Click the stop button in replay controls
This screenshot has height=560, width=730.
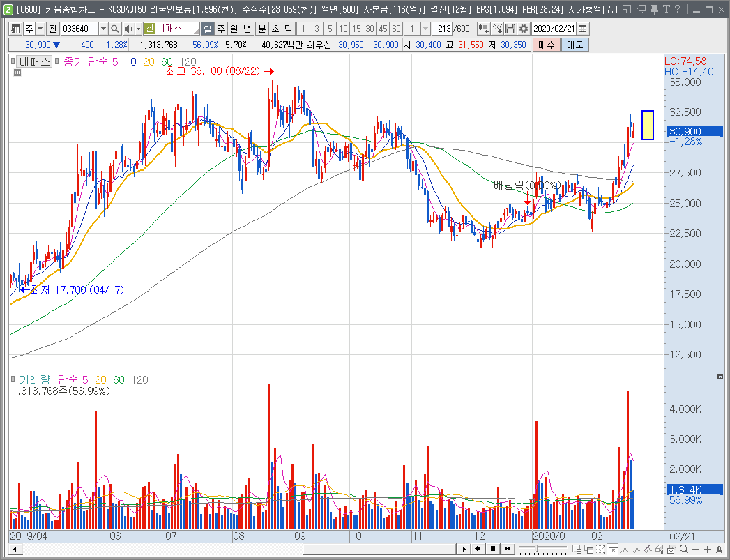[492, 549]
